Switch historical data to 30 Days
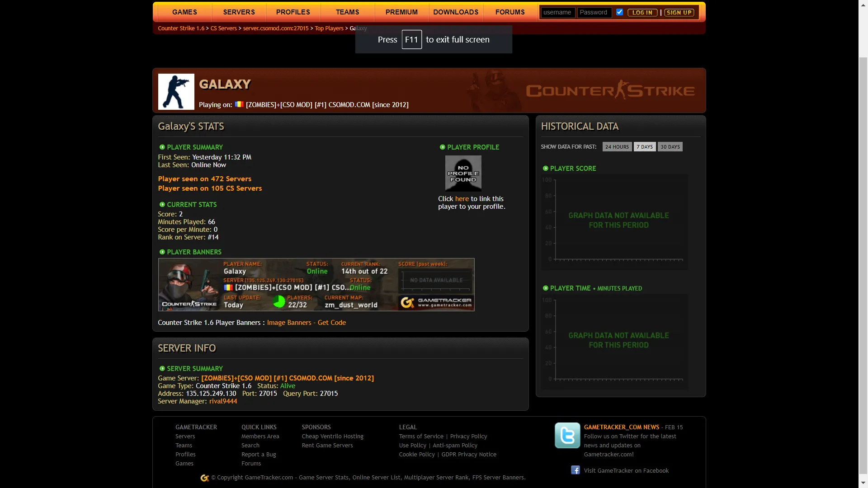 coord(670,147)
